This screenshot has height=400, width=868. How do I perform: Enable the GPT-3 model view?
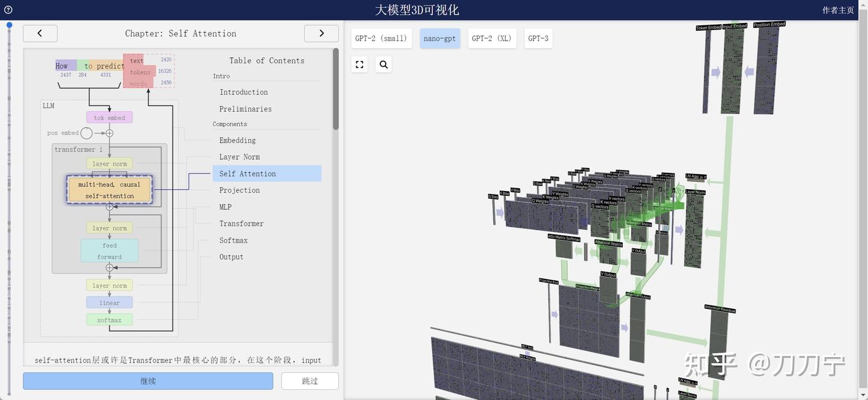[x=538, y=38]
